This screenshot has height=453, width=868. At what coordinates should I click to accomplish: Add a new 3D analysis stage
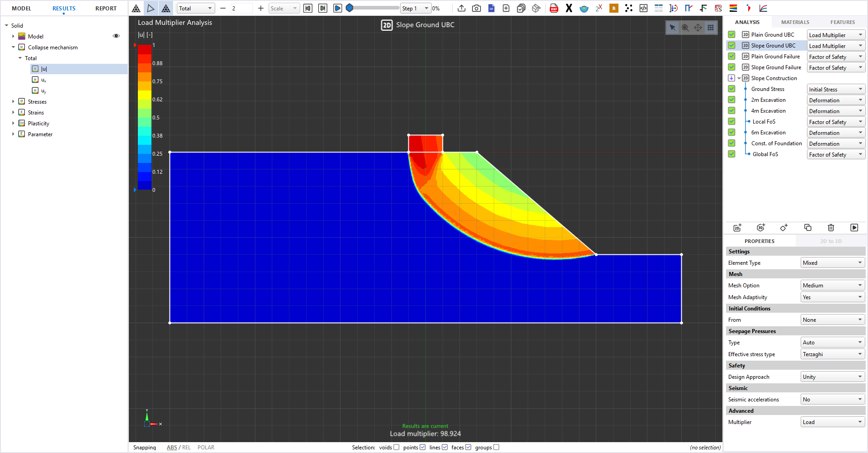pyautogui.click(x=761, y=228)
